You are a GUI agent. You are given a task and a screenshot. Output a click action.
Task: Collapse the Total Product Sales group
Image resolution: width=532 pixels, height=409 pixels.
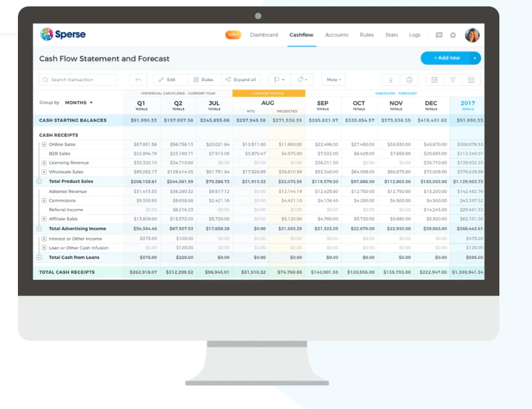(x=40, y=181)
